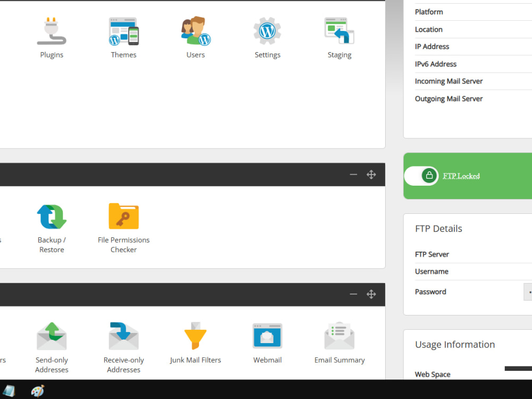The height and width of the screenshot is (399, 532).
Task: Click move handle of the Webmail panel
Action: [371, 294]
